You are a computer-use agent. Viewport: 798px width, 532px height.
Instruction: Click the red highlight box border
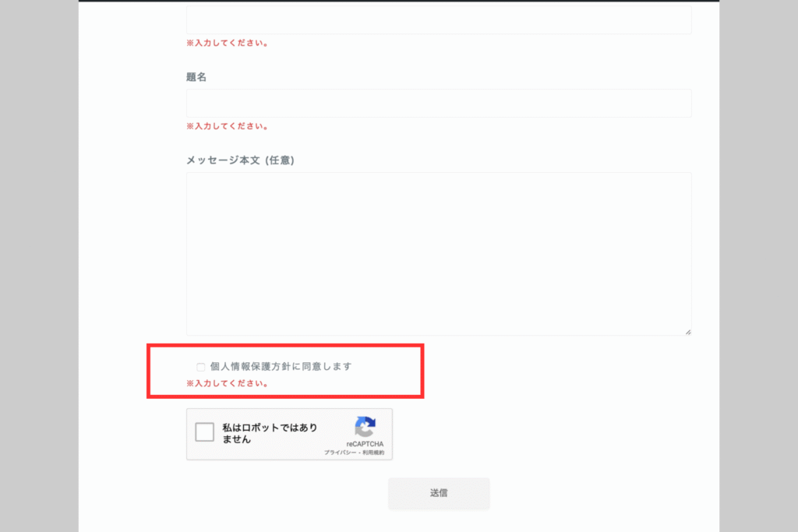coord(285,345)
